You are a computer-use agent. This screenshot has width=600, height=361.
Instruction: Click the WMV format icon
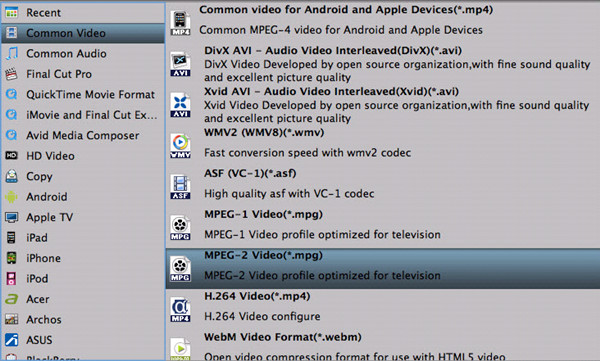click(180, 146)
